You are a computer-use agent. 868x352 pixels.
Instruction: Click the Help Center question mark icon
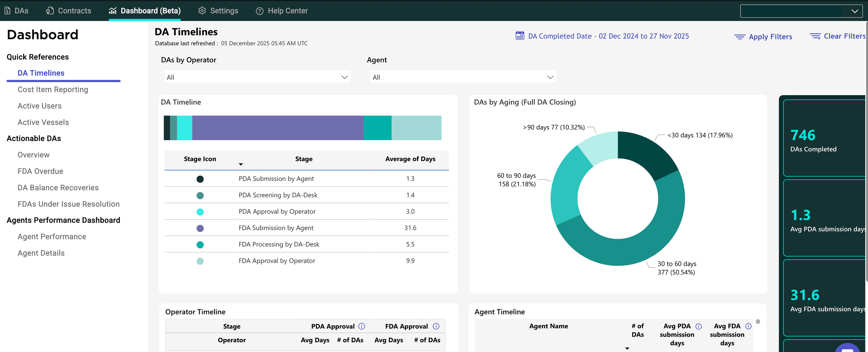click(259, 11)
